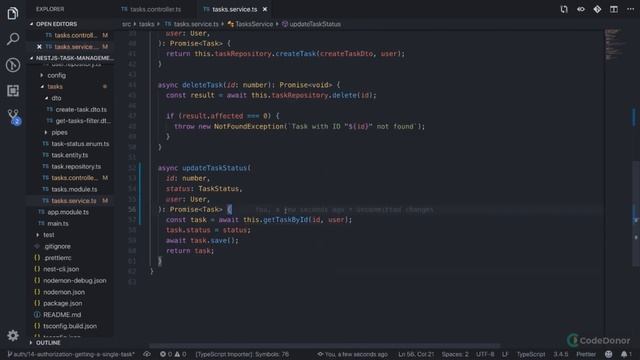Click TypeScript Importer symbols status item
The image size is (640, 360).
click(x=242, y=354)
